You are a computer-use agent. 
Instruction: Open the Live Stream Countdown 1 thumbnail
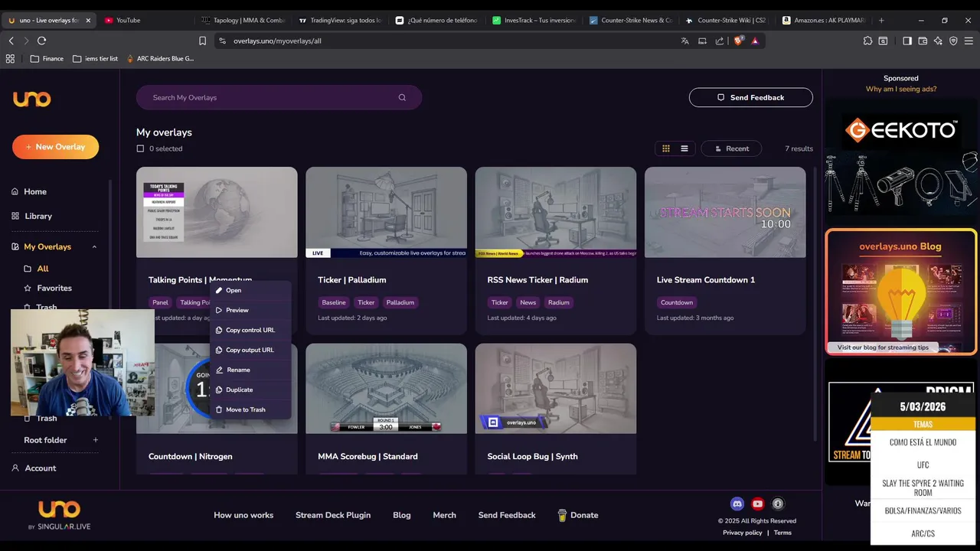click(725, 212)
